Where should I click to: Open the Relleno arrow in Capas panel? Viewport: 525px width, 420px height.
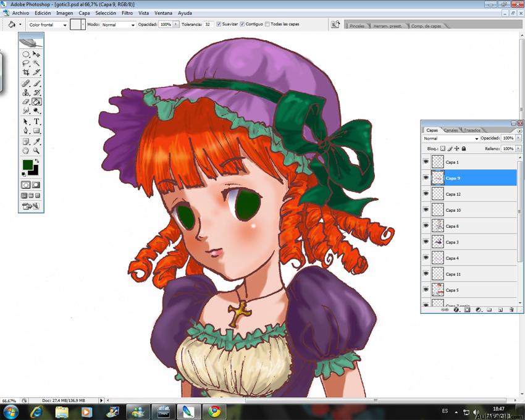[x=518, y=148]
